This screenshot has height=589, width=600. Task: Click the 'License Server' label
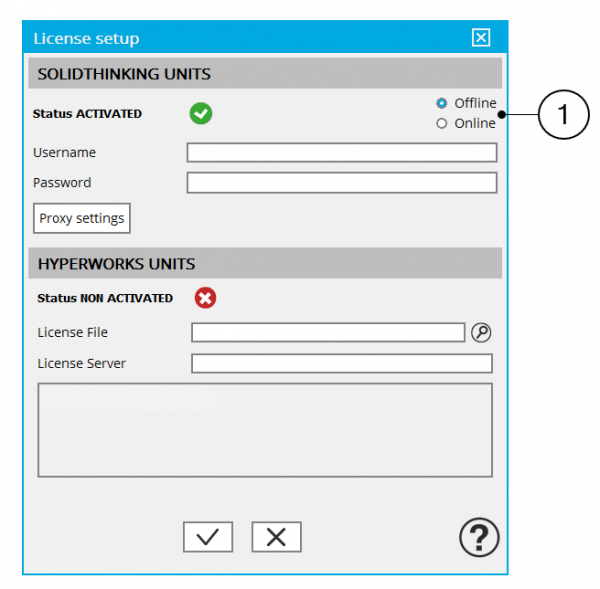[82, 363]
